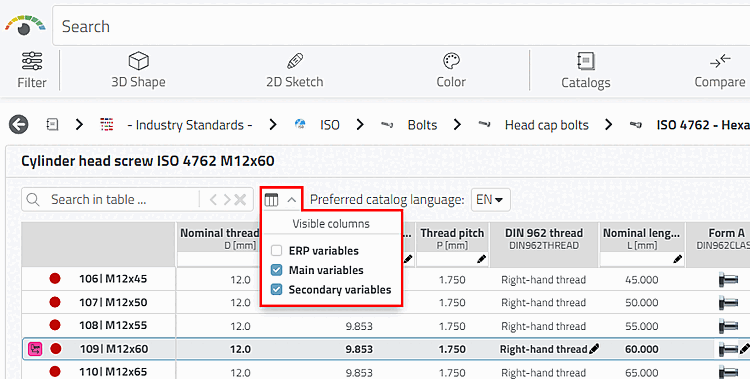
Task: Click red status dot for 108 M12x55
Action: tap(55, 325)
